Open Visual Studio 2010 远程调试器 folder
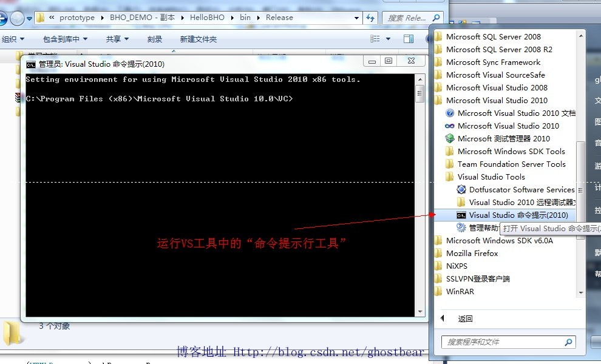The image size is (601, 364). (516, 202)
